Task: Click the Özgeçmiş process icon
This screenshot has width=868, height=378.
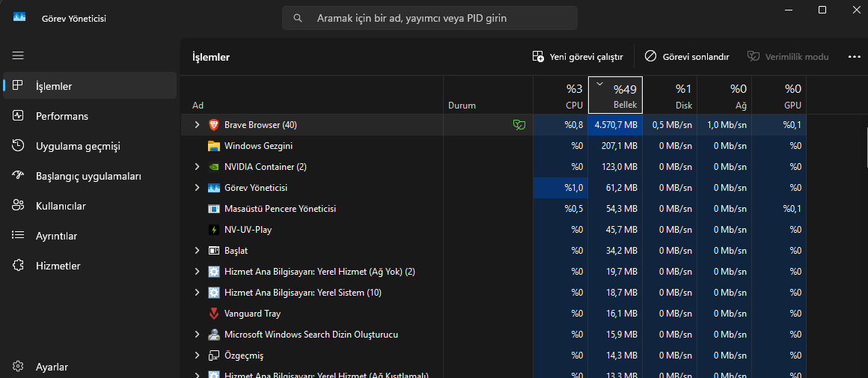Action: pyautogui.click(x=214, y=356)
